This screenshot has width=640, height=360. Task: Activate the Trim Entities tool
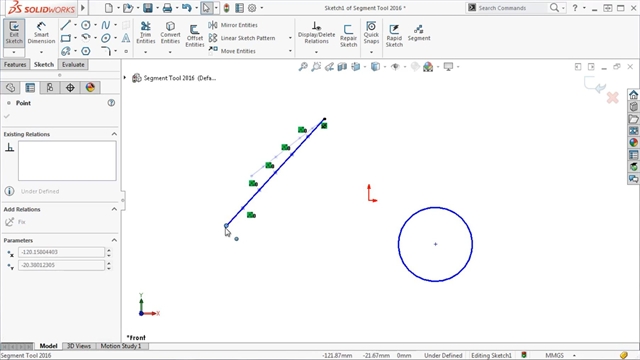coord(146,33)
